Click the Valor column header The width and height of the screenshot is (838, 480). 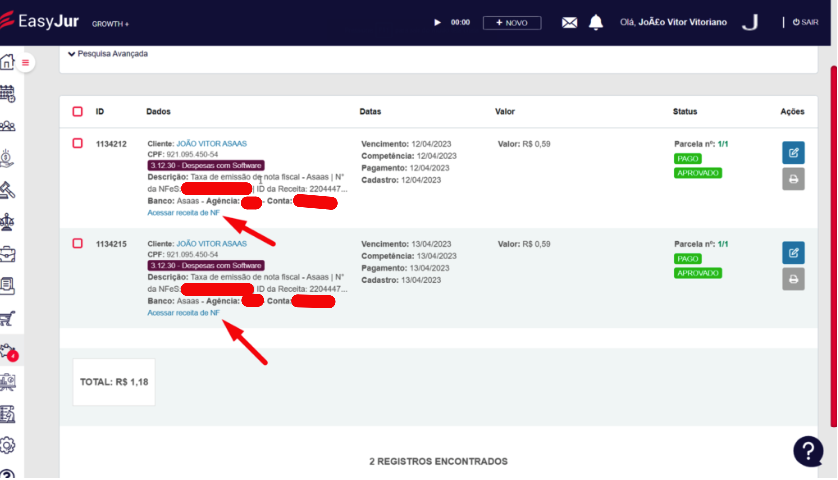coord(505,112)
